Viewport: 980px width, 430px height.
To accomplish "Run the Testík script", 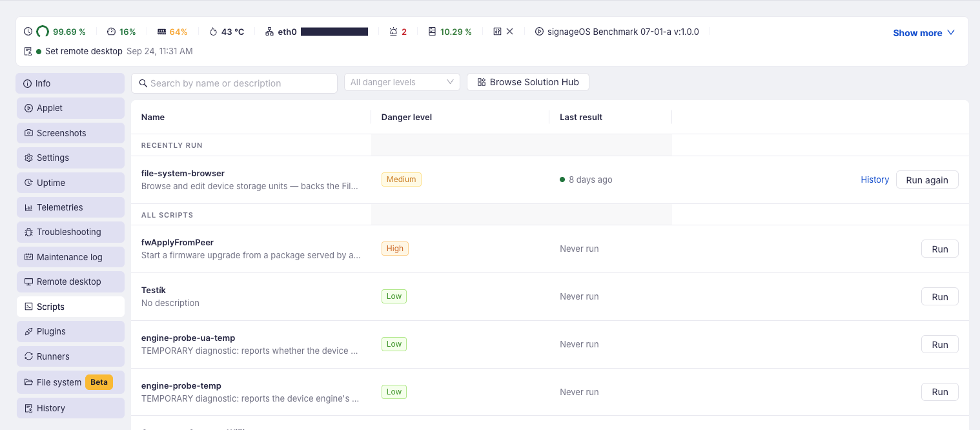I will 940,297.
